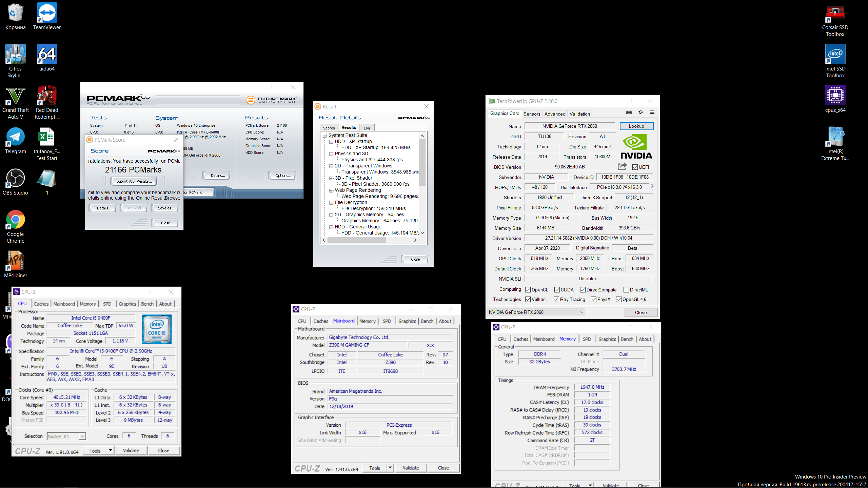Click the GPU Name field in GPU-Z

569,126
